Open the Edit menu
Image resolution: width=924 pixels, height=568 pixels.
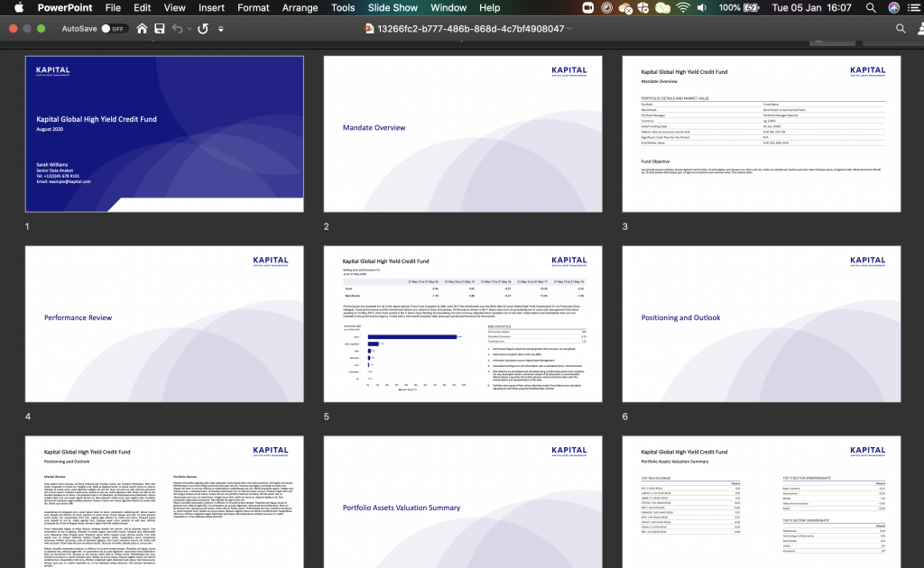coord(142,7)
